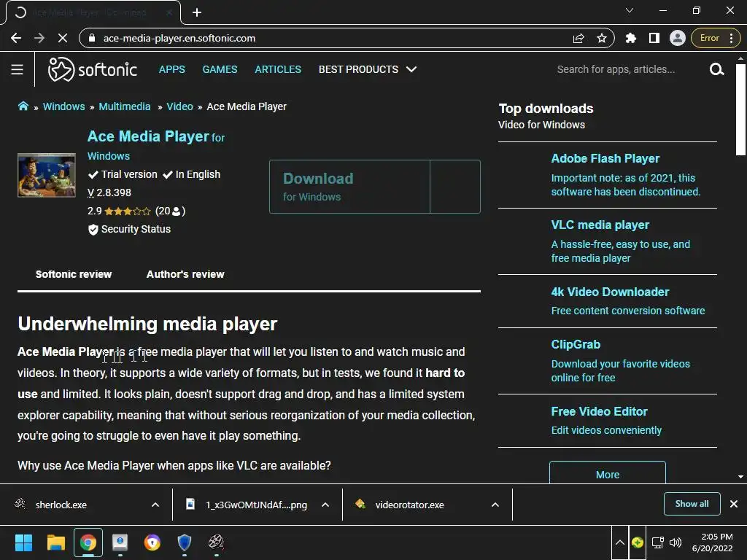
Task: Toggle the browser side panel icon
Action: (654, 38)
